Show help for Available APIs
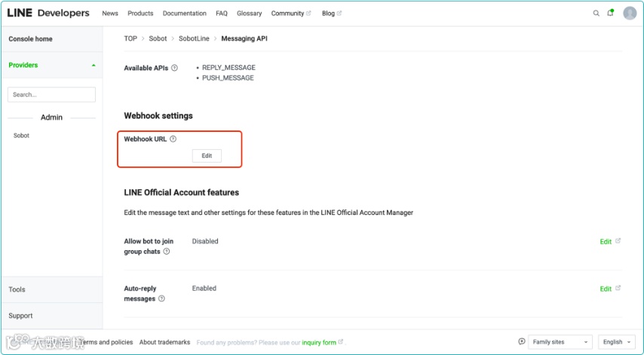The width and height of the screenshot is (644, 355). point(174,68)
